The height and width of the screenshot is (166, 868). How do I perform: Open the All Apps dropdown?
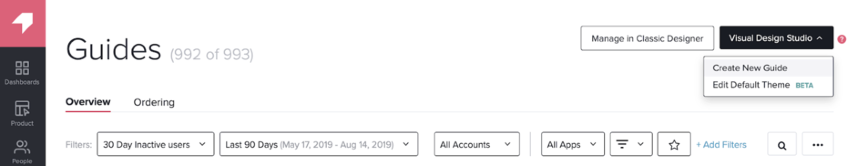(573, 145)
